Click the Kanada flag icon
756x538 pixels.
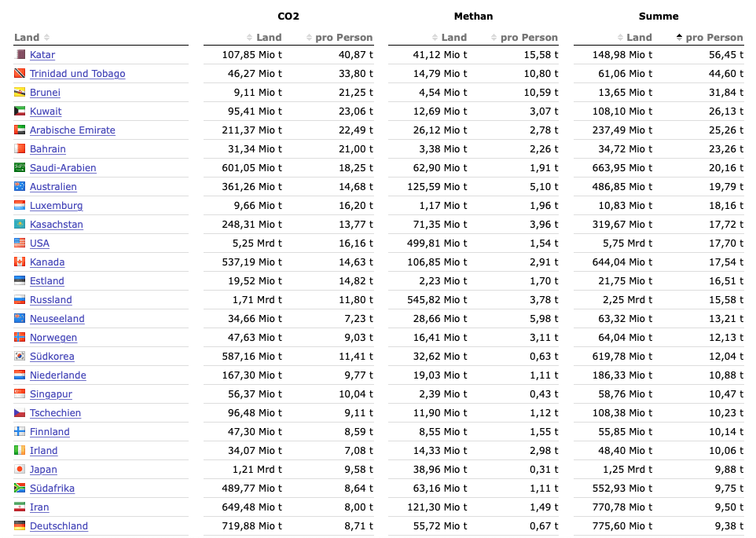tap(20, 262)
